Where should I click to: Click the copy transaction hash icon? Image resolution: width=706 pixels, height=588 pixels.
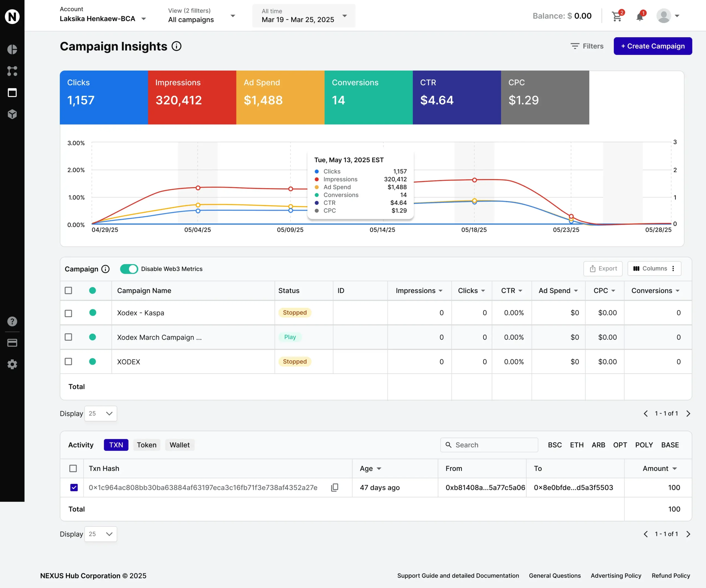[x=335, y=488]
